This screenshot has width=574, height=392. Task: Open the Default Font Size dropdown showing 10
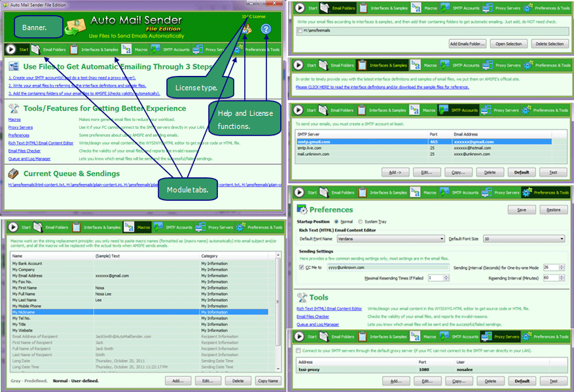click(524, 239)
